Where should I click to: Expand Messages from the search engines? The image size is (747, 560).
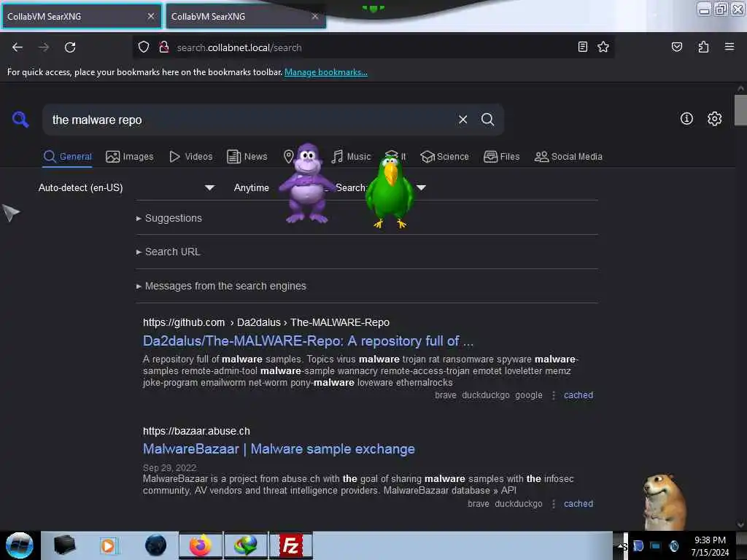[221, 286]
